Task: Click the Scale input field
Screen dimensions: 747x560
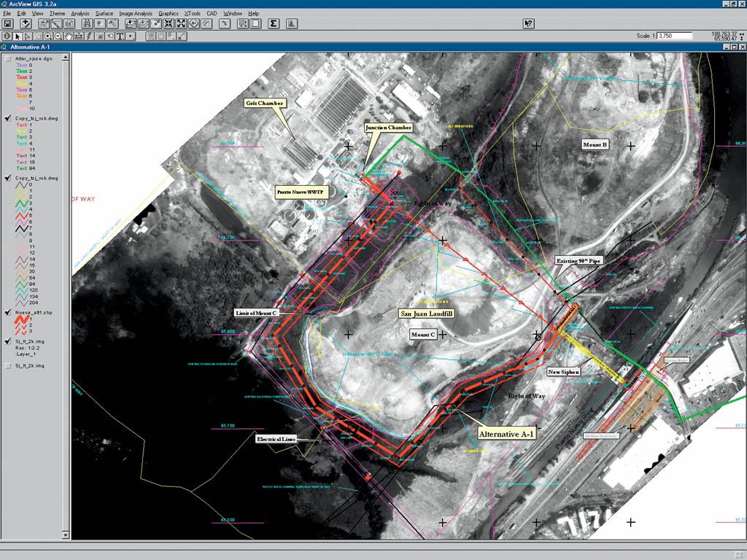Action: coord(675,36)
